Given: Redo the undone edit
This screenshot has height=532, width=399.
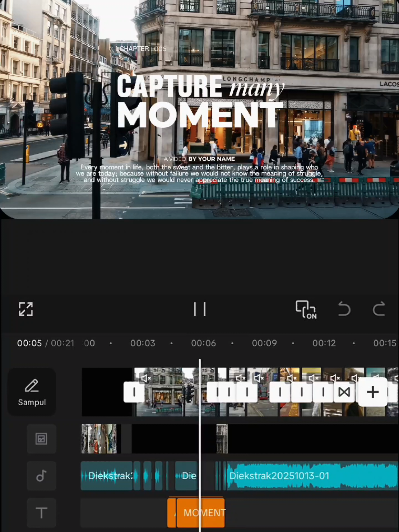Looking at the screenshot, I should [379, 309].
